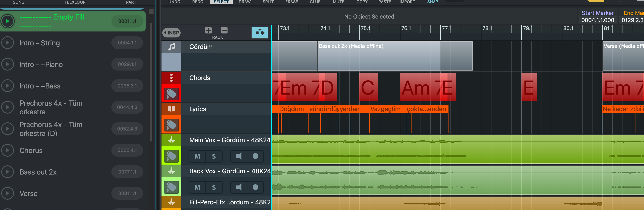The width and height of the screenshot is (644, 210).
Task: Click the UNDO button
Action: 174,2
